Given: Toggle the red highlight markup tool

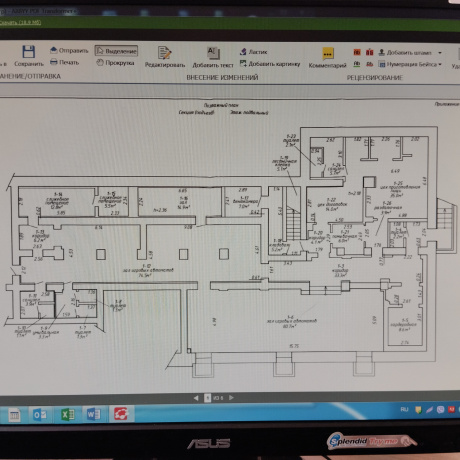Looking at the screenshot, I should (357, 52).
